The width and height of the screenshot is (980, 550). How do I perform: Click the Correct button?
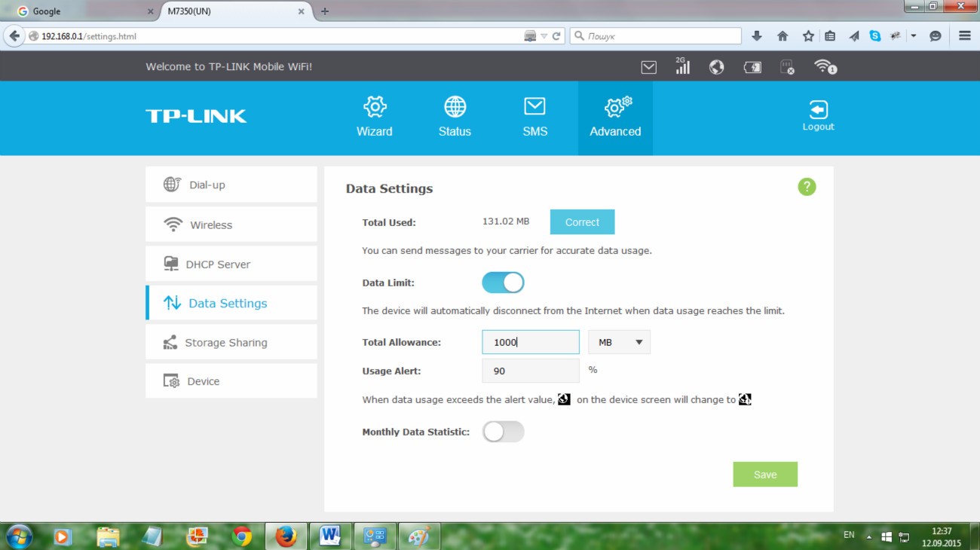click(582, 222)
